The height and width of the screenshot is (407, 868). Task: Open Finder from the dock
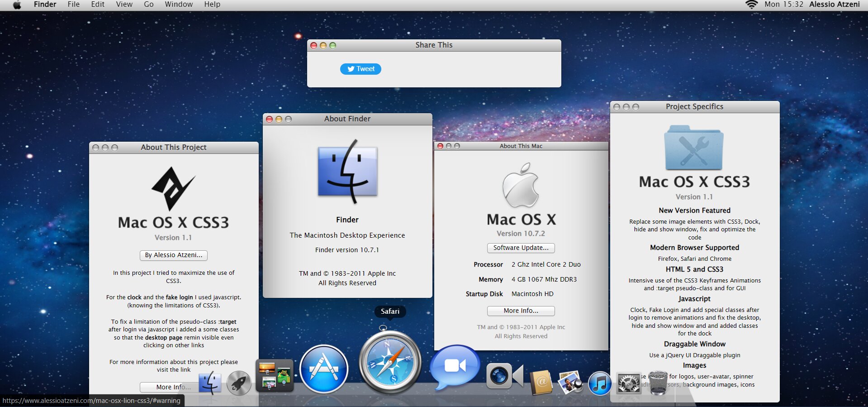210,383
